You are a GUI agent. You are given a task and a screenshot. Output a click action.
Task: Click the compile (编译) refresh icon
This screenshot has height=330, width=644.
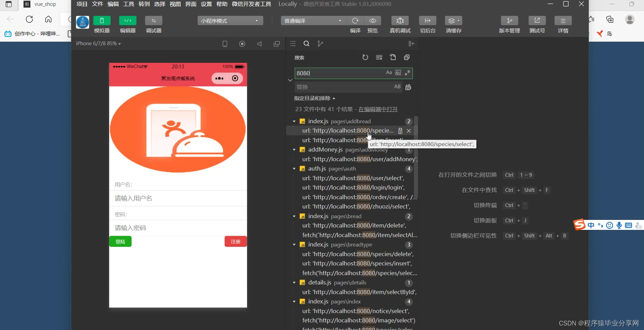coord(355,21)
